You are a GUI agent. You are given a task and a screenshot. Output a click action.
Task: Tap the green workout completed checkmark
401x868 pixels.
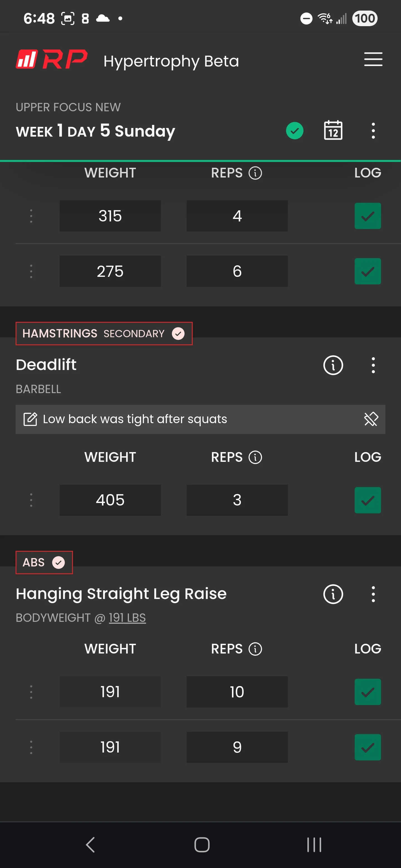tap(294, 131)
